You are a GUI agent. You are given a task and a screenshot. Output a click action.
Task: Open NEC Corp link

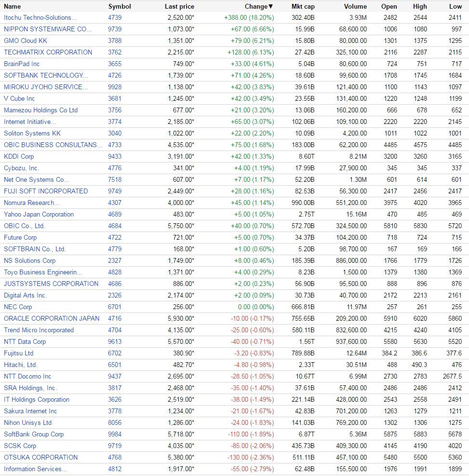[18, 307]
